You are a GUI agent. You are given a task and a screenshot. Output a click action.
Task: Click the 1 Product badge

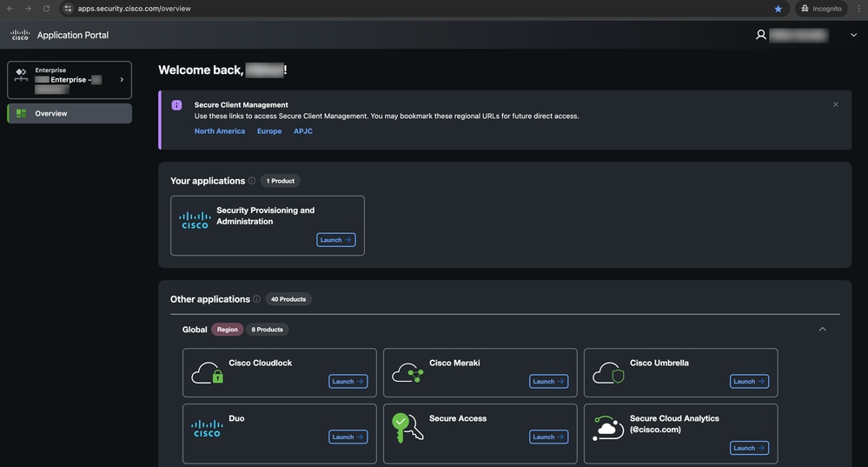point(280,181)
